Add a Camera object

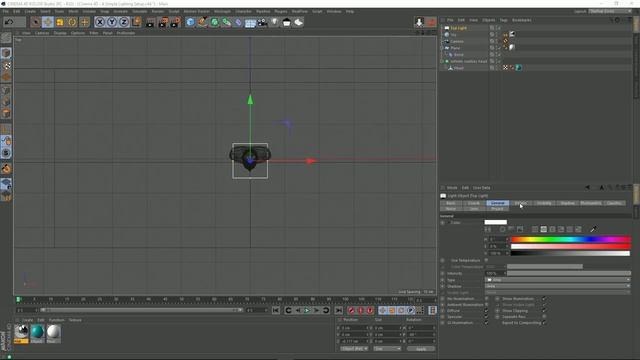[262, 22]
